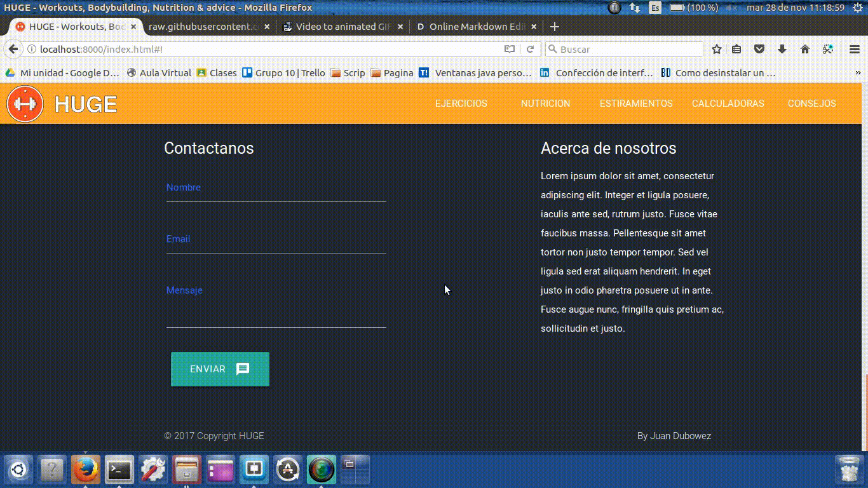868x488 pixels.
Task: Show downloads with the arrow icon
Action: click(782, 48)
